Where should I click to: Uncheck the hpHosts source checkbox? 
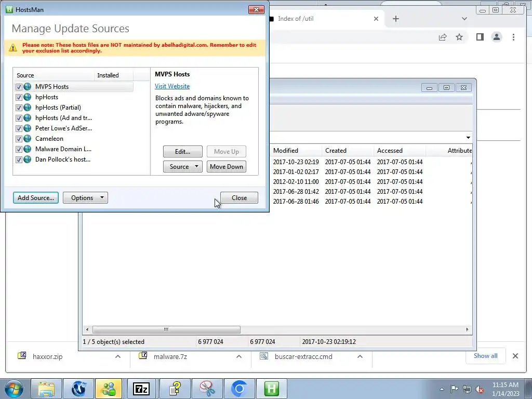pos(19,97)
